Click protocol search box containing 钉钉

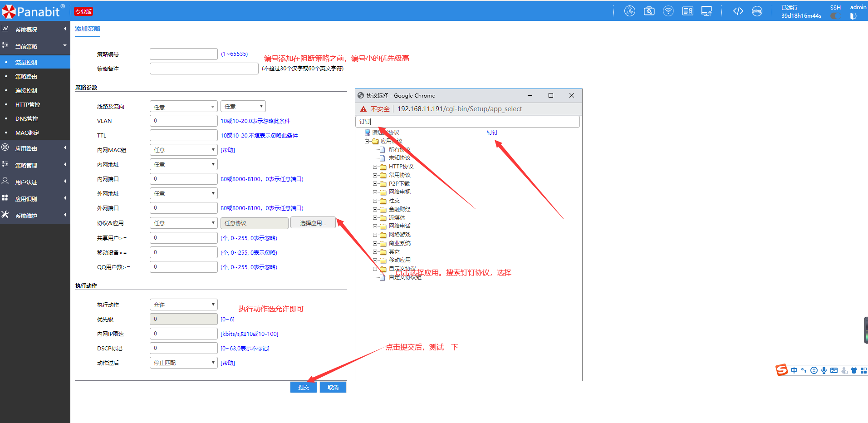click(468, 122)
